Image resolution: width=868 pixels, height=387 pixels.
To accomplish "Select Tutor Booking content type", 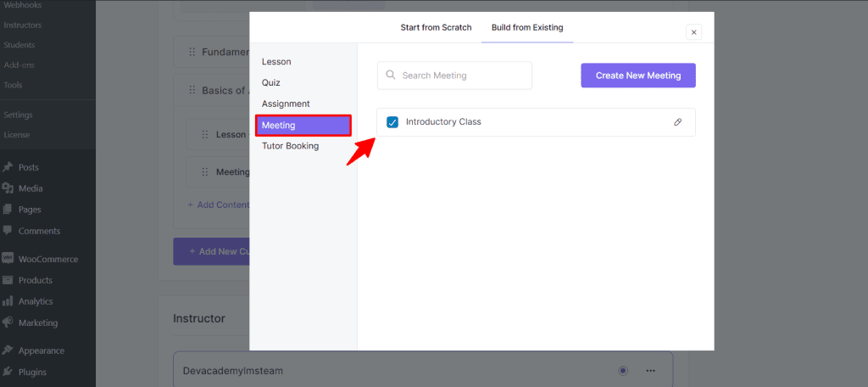I will (x=290, y=146).
